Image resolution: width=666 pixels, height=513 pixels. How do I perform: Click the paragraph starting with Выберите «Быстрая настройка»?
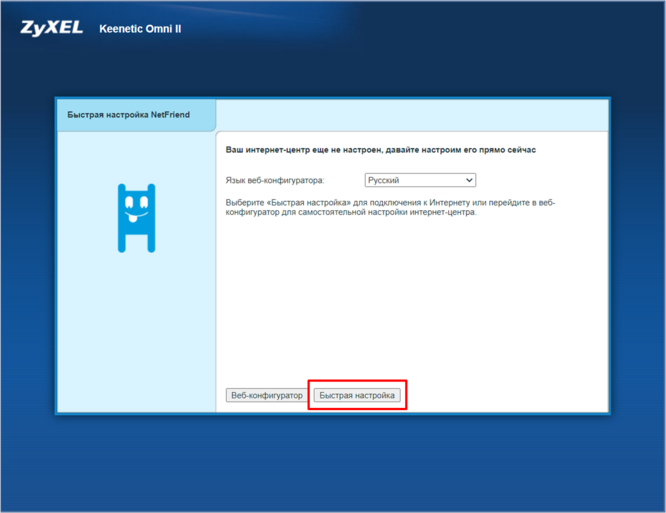coord(390,207)
